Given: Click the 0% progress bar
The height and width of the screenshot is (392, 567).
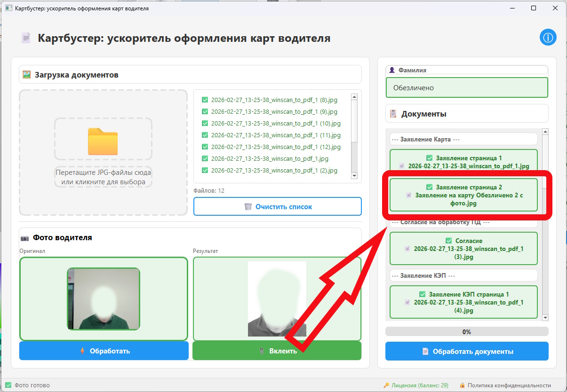Looking at the screenshot, I should [x=467, y=332].
